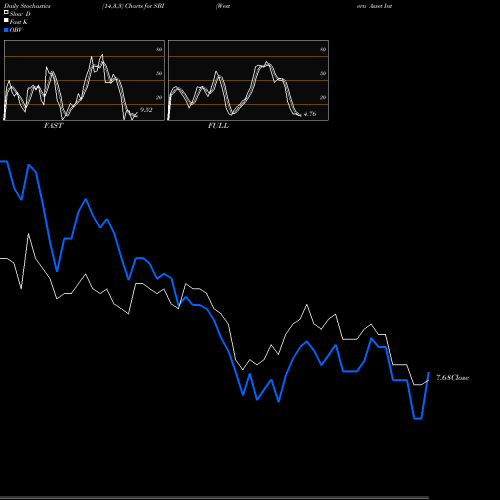This screenshot has width=500, height=500.
Task: Click the horizontal bar at chart bottom
Action: (x=214, y=498)
